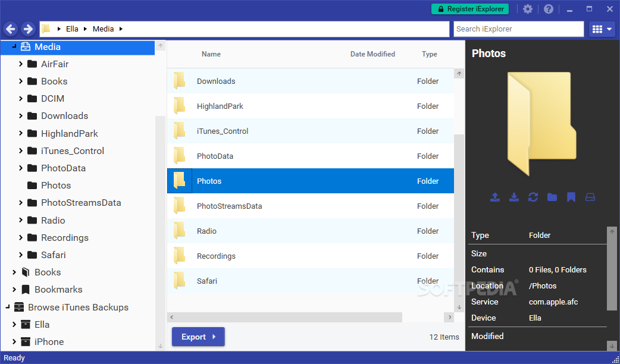620x364 pixels.
Task: Open the arrow after Media in the breadcrumb
Action: pyautogui.click(x=121, y=29)
